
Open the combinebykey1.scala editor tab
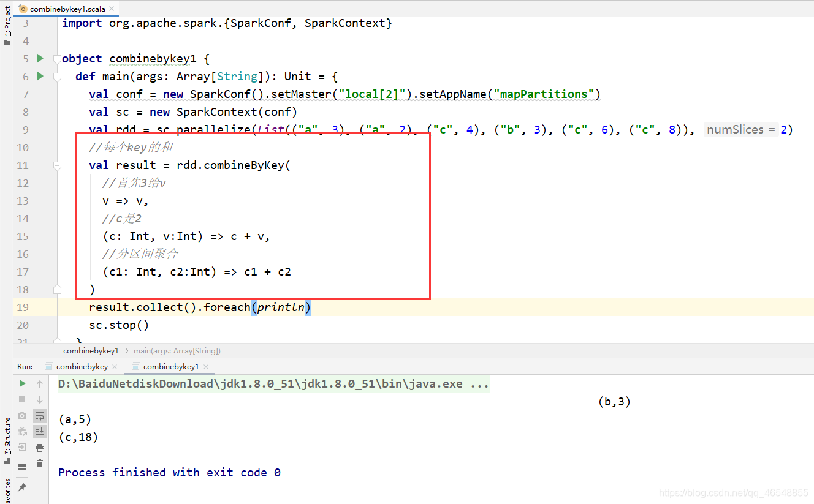[67, 9]
